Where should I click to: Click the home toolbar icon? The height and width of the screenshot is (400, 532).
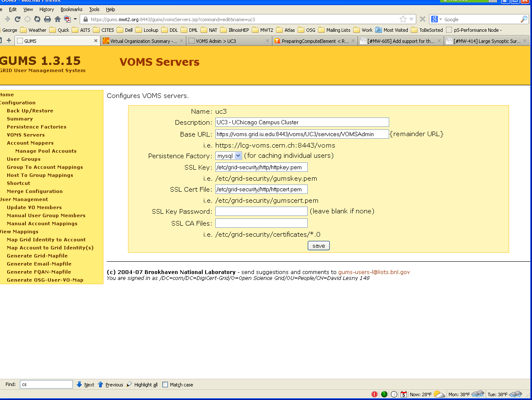point(58,19)
